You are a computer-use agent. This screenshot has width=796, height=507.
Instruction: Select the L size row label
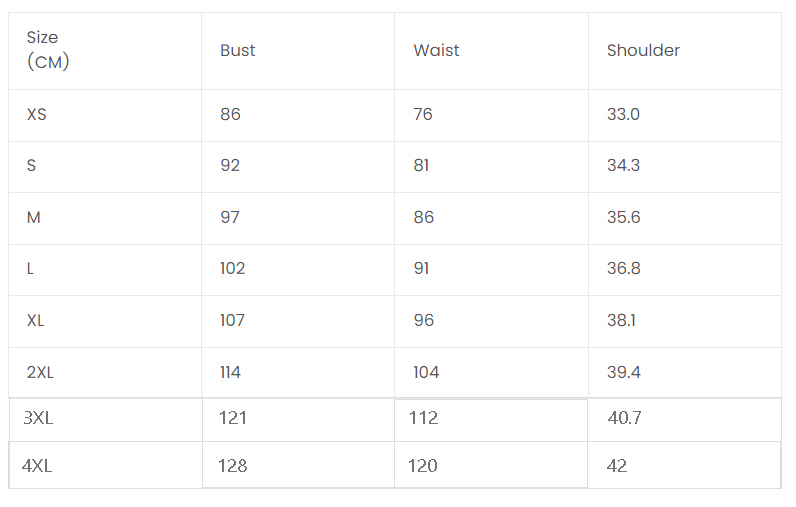click(31, 269)
